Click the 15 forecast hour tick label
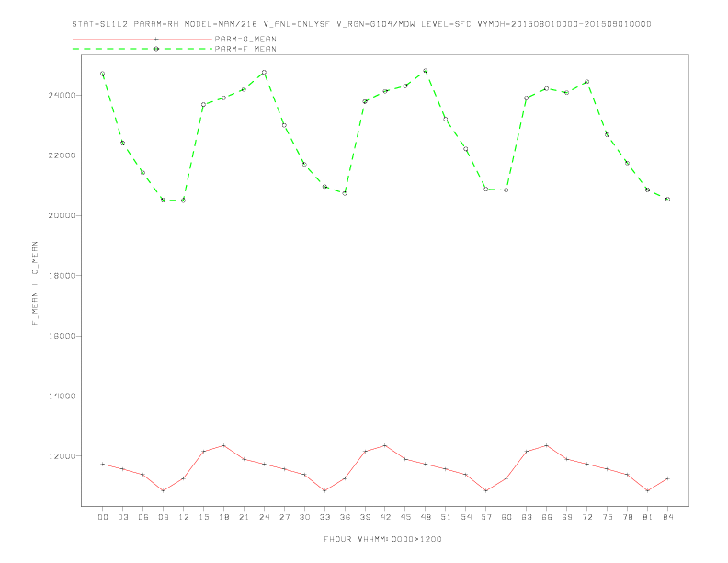This screenshot has height=563, width=728. [203, 517]
